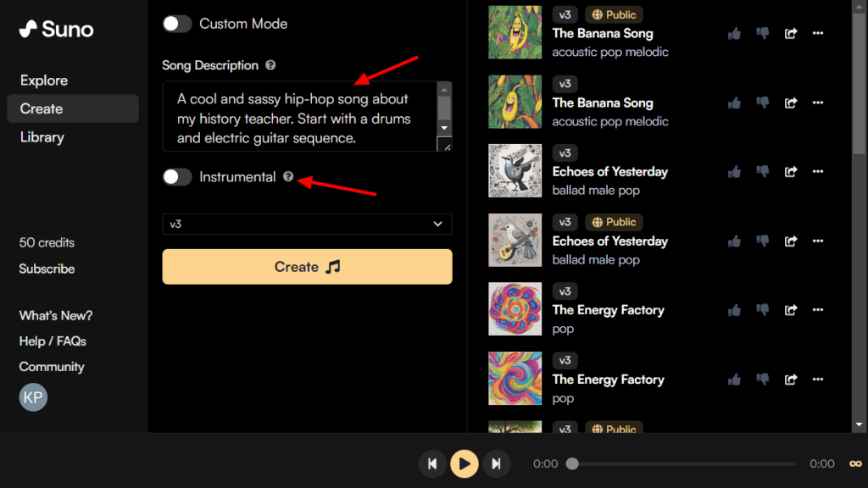Dislike Echoes of Yesterday with thumbs down
This screenshot has width=868, height=488.
tap(762, 171)
